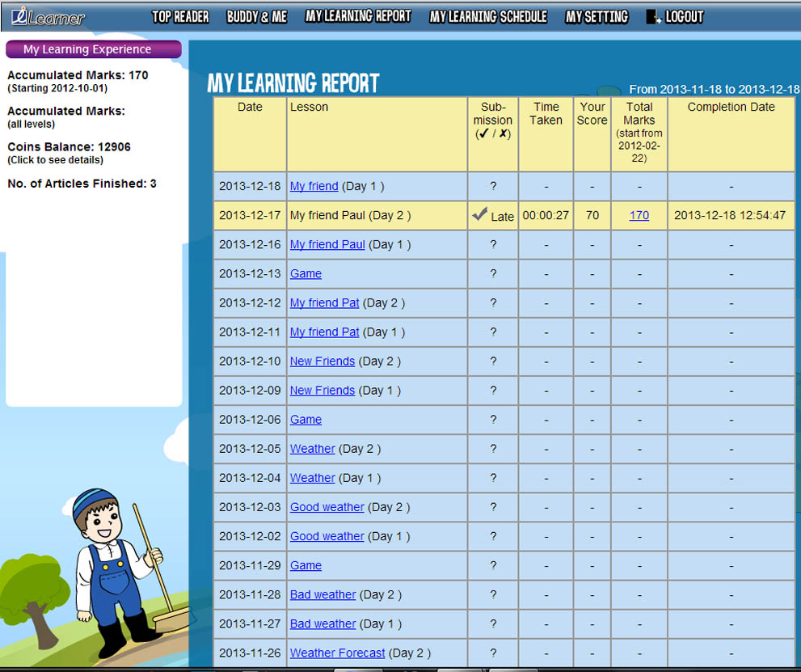Select My Learning Report menu item
801x672 pixels.
pyautogui.click(x=358, y=16)
